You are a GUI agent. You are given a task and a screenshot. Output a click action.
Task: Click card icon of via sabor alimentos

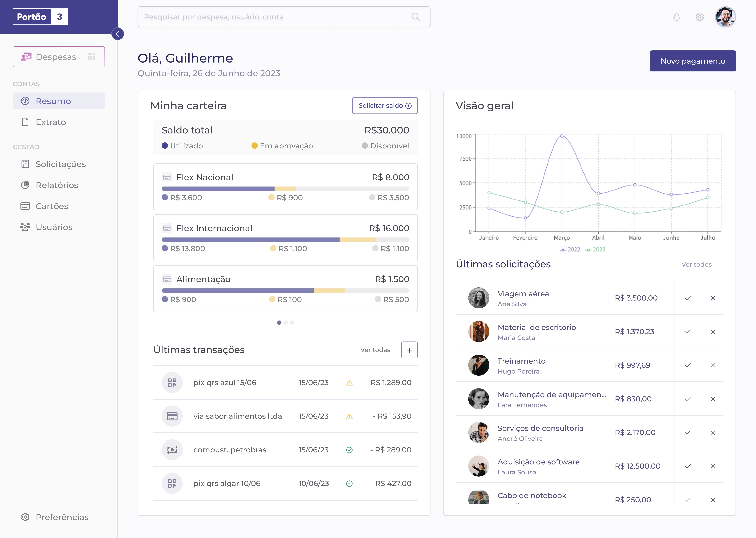pyautogui.click(x=172, y=416)
